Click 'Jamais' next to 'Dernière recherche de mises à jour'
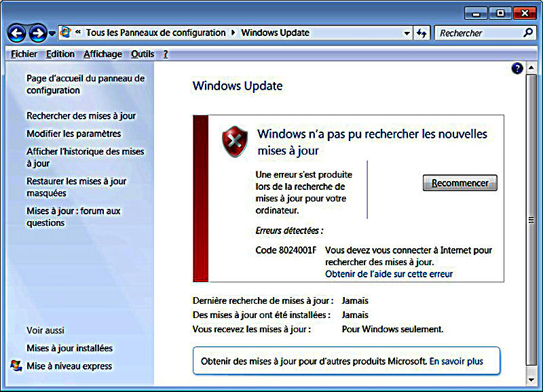This screenshot has height=392, width=543. click(355, 300)
